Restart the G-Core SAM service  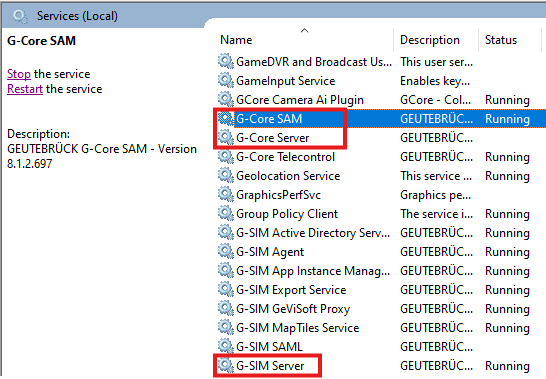tap(25, 89)
